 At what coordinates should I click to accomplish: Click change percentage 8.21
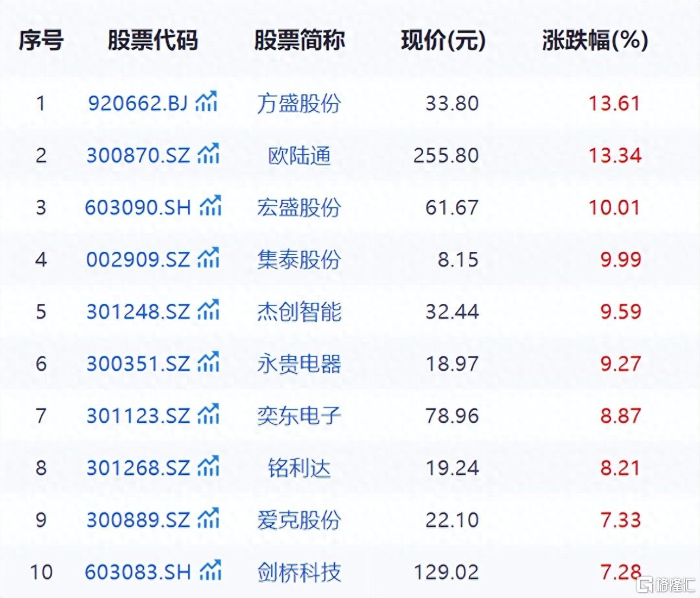coord(621,468)
